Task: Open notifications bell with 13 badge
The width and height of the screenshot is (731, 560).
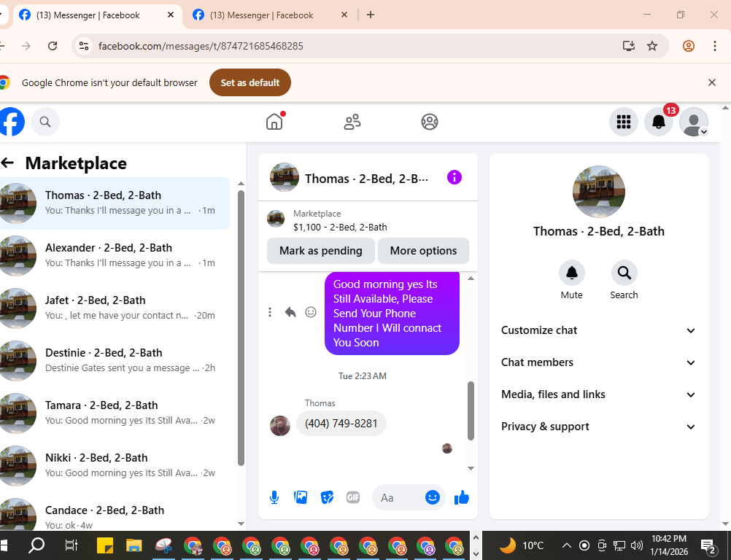Action: (658, 122)
